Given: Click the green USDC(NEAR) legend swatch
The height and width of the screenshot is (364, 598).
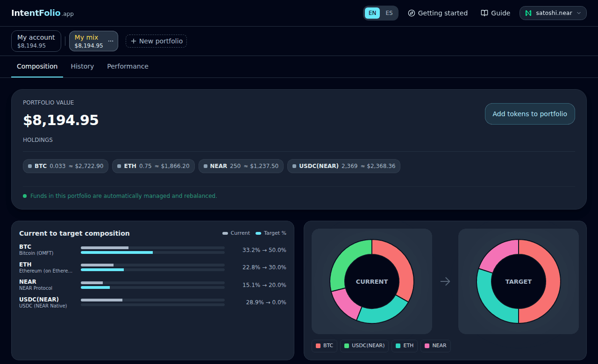Looking at the screenshot, I should 347,346.
